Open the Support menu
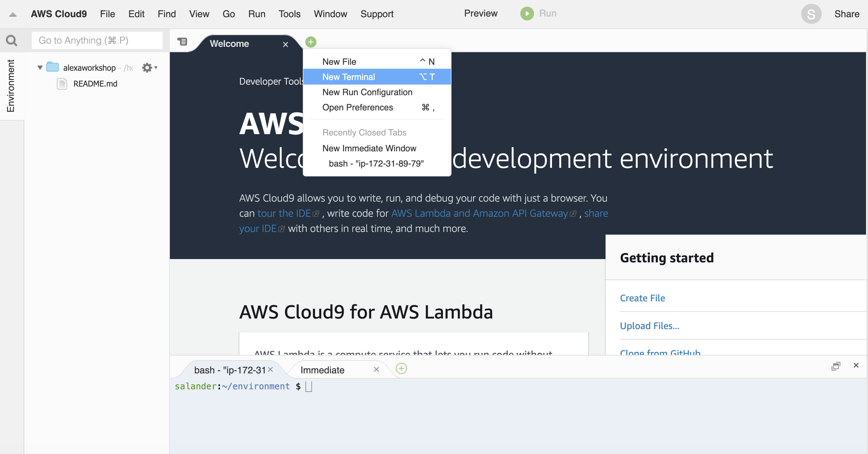This screenshot has width=868, height=454. 377,14
